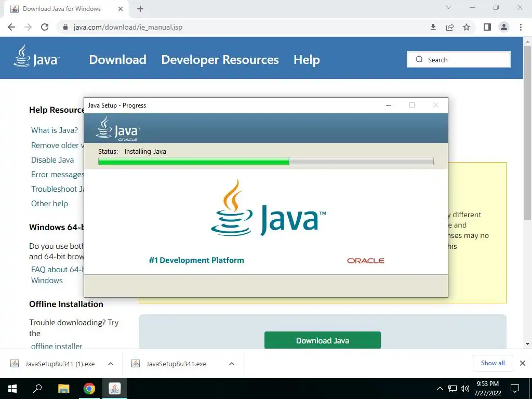Select the Java installer taskbar icon

tap(115, 389)
